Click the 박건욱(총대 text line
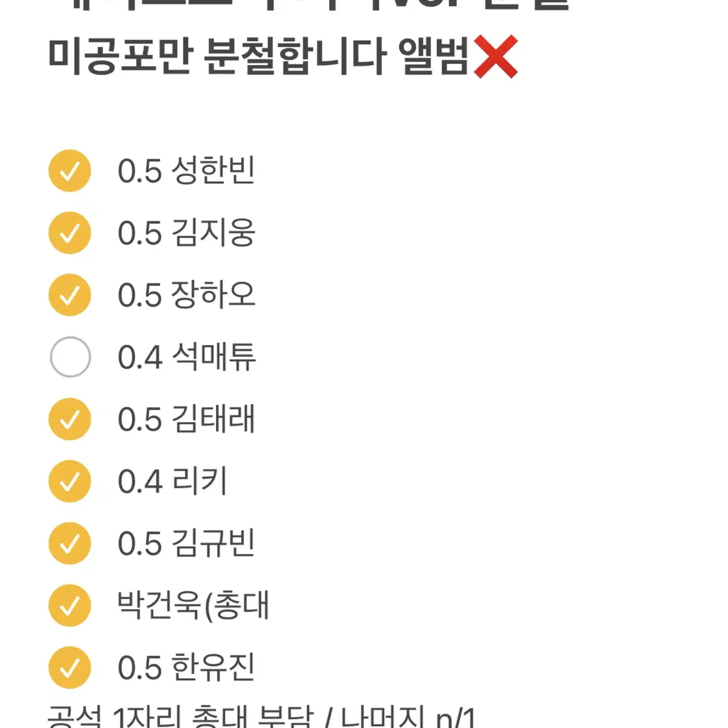Screen dimensions: 728x728 pos(193,605)
